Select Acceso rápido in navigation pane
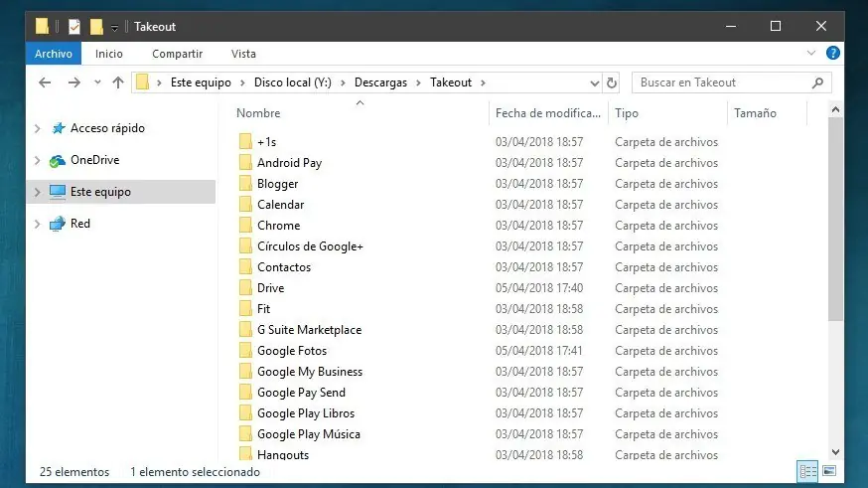The image size is (868, 488). [107, 128]
